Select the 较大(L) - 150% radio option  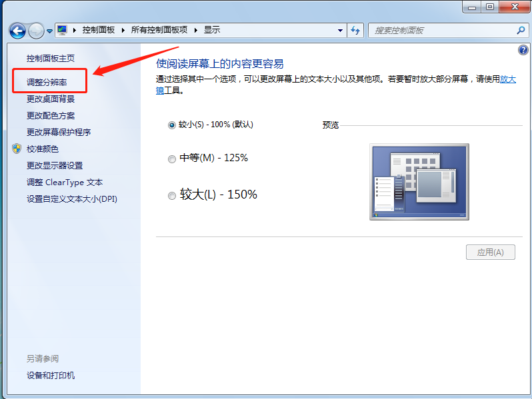[x=172, y=195]
